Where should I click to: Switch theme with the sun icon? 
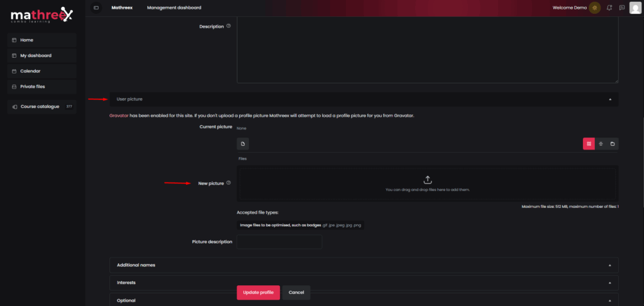594,8
